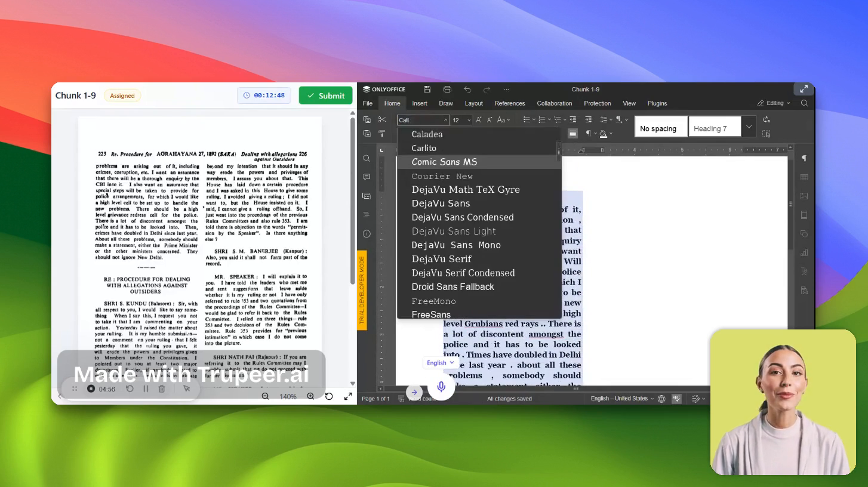The image size is (868, 487).
Task: Zoom in the scanned page preview
Action: [x=310, y=396]
